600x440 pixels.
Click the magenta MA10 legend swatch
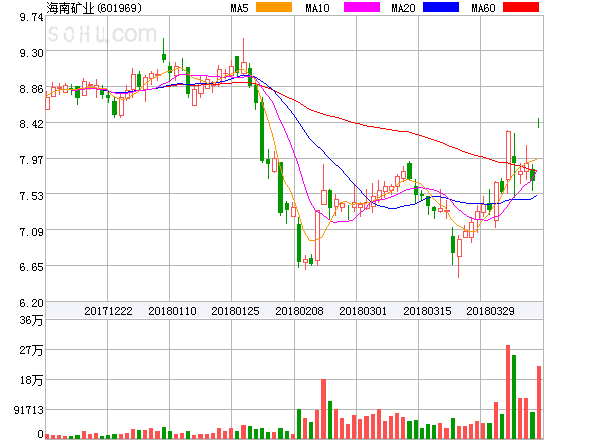tap(362, 7)
